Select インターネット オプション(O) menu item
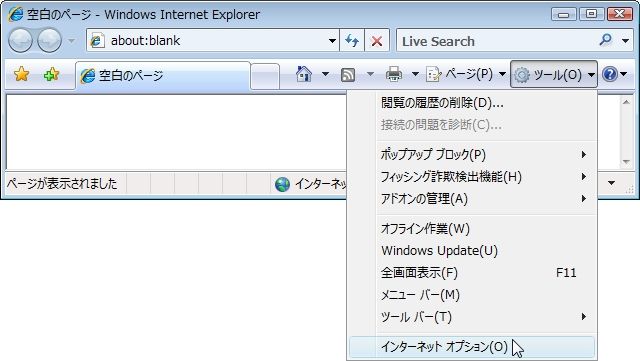 pos(473,347)
